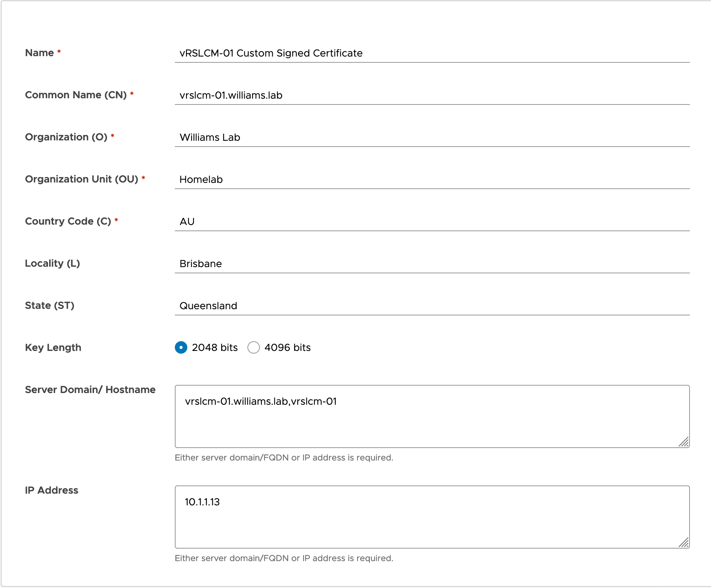
Task: Click the 'State (ST)' label
Action: [50, 305]
